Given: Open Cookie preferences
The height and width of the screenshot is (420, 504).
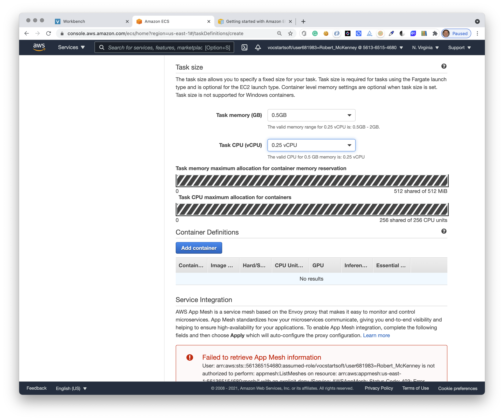Looking at the screenshot, I should (x=458, y=388).
